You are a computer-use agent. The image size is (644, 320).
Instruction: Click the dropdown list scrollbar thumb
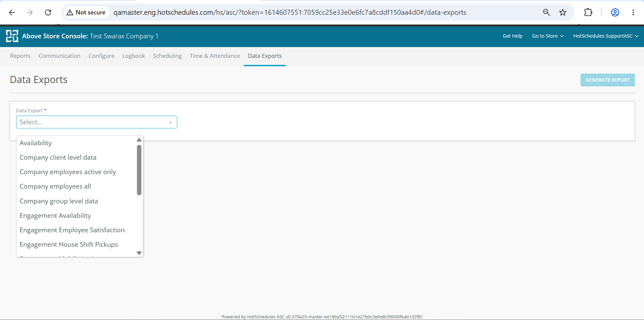point(139,170)
